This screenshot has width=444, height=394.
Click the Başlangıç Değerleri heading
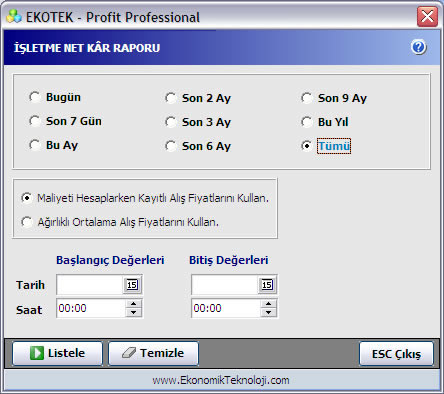tap(110, 260)
